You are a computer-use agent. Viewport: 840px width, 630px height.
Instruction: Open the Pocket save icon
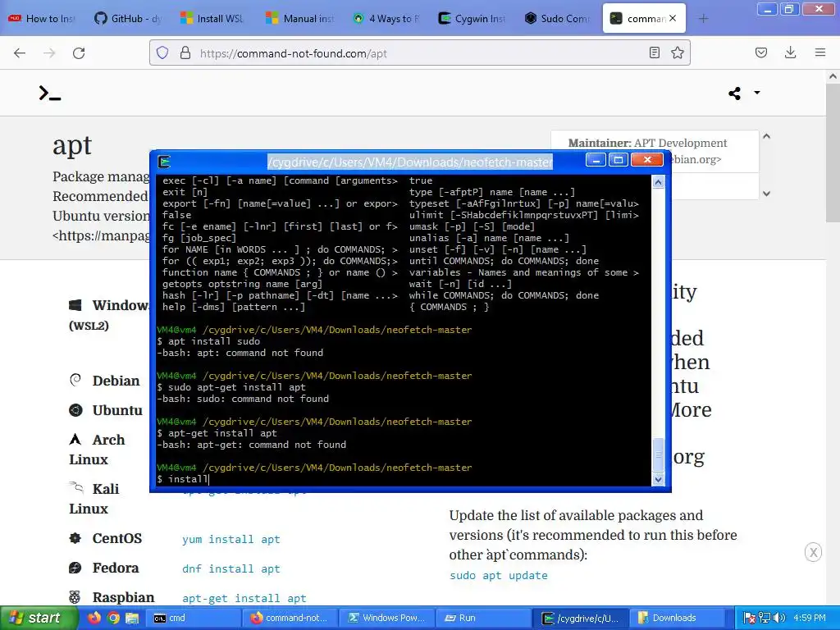point(761,52)
